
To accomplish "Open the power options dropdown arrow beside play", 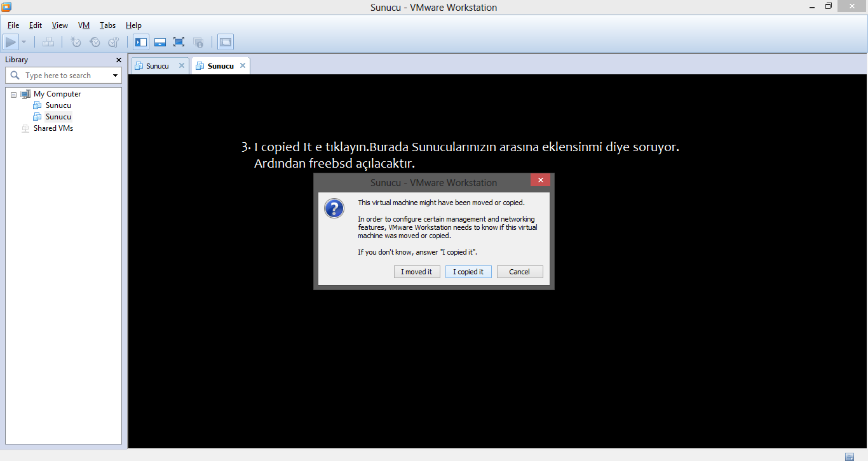I will [x=24, y=43].
